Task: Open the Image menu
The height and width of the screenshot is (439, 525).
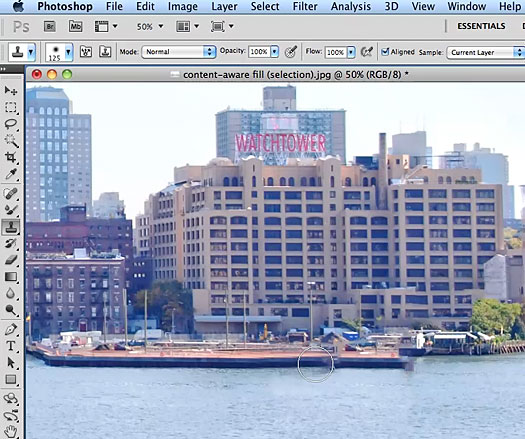Action: (x=183, y=6)
